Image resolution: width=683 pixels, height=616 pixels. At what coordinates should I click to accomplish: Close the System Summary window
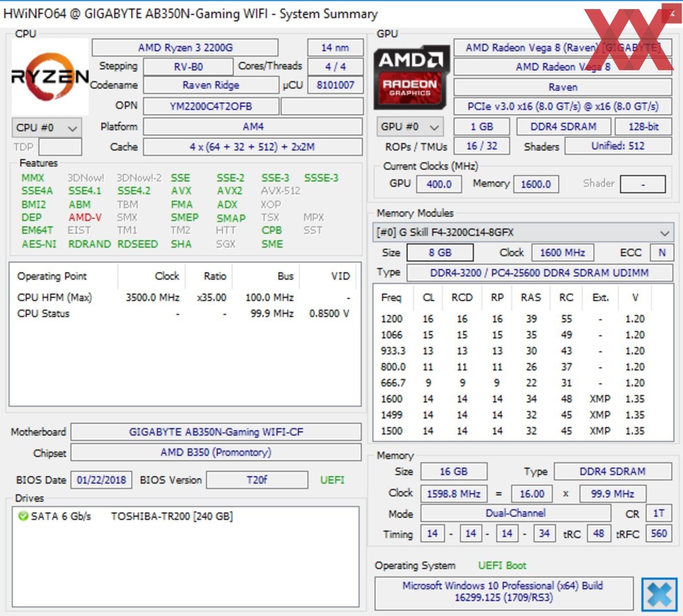click(672, 14)
